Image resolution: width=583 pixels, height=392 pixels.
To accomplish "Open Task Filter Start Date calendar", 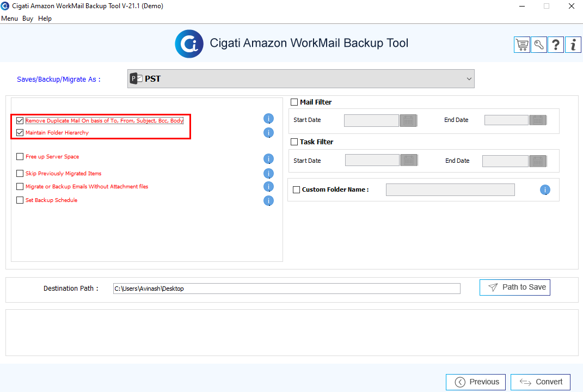I will (x=409, y=160).
